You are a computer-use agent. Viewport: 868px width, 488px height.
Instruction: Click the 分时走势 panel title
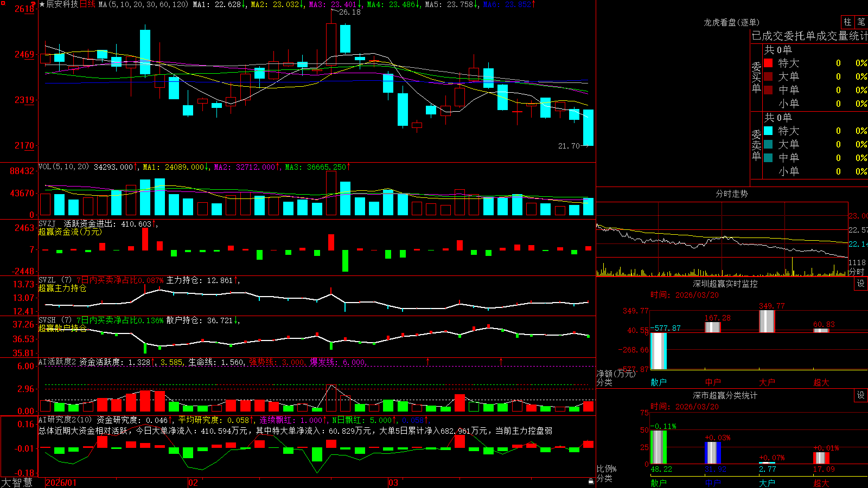pos(731,194)
